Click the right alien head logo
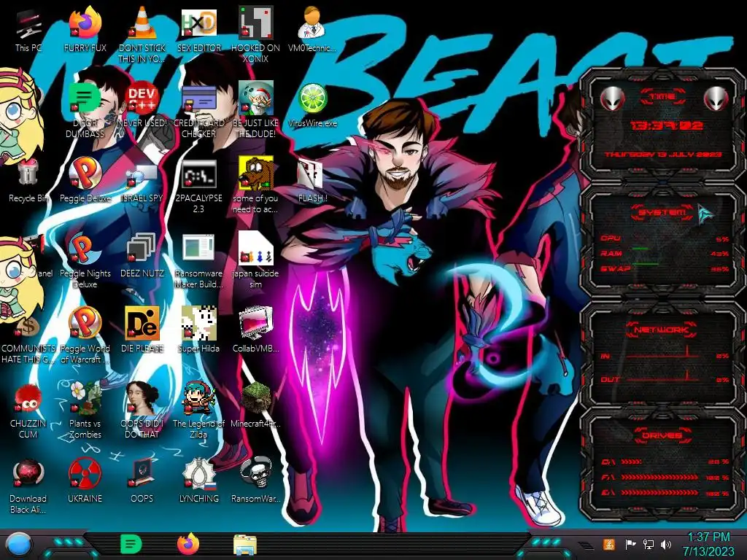The height and width of the screenshot is (560, 747). click(716, 99)
